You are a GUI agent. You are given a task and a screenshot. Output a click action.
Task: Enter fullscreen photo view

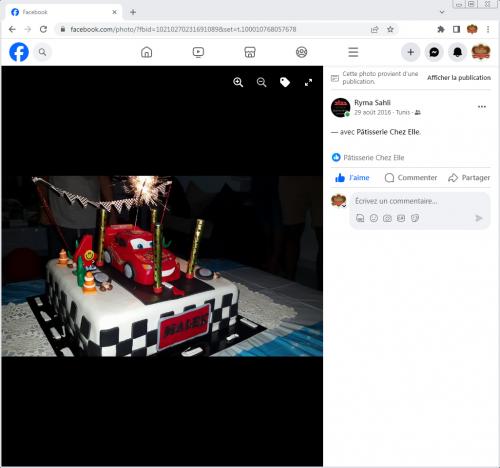point(308,82)
